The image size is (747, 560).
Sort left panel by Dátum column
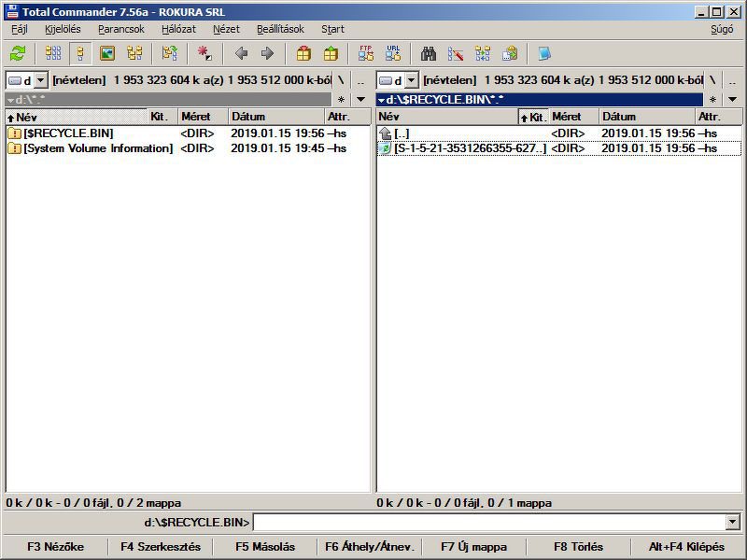click(276, 117)
